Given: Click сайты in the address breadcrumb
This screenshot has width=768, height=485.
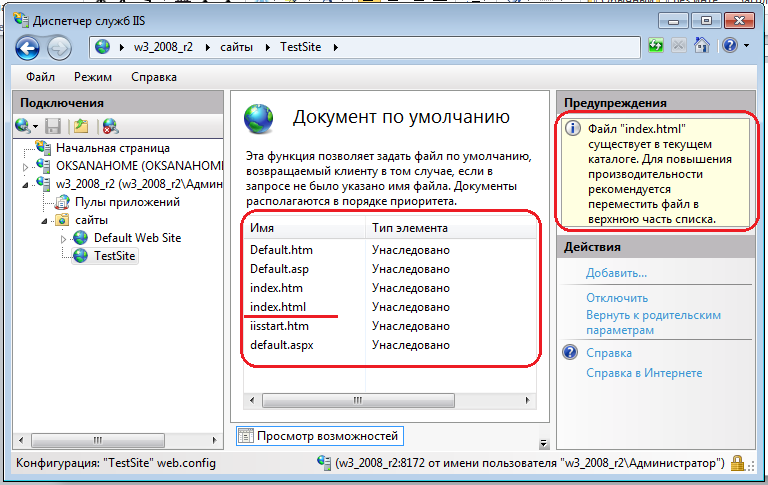Looking at the screenshot, I should 236,47.
